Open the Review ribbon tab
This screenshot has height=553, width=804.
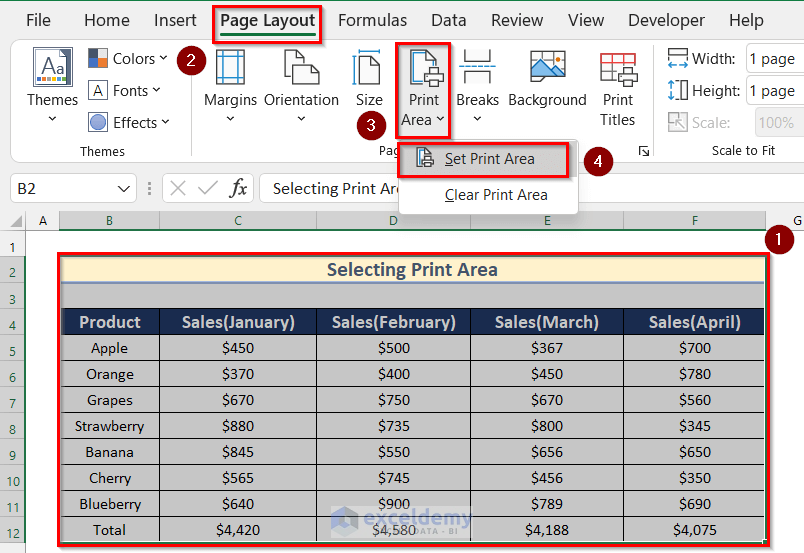click(x=517, y=20)
